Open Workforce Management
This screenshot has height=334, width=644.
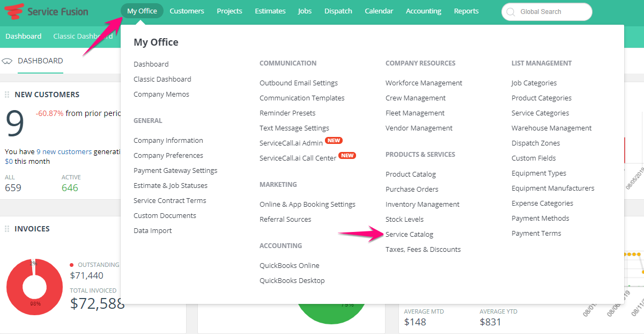[424, 83]
